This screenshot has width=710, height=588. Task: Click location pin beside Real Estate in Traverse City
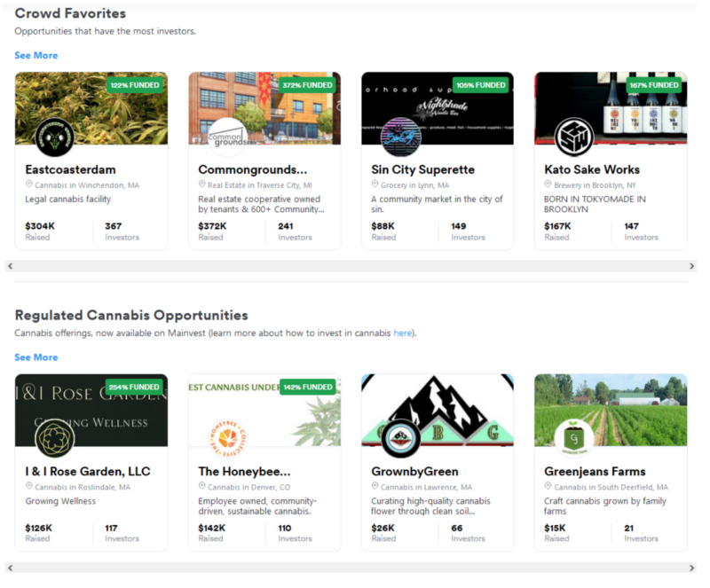tap(202, 184)
